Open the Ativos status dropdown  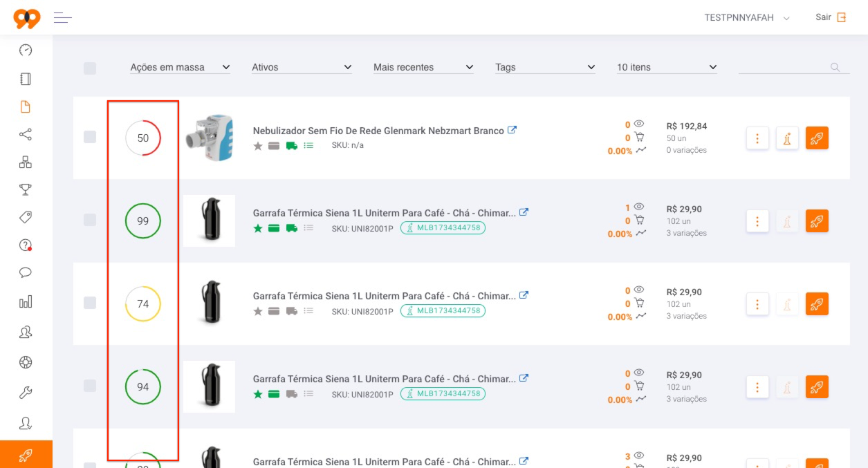302,67
